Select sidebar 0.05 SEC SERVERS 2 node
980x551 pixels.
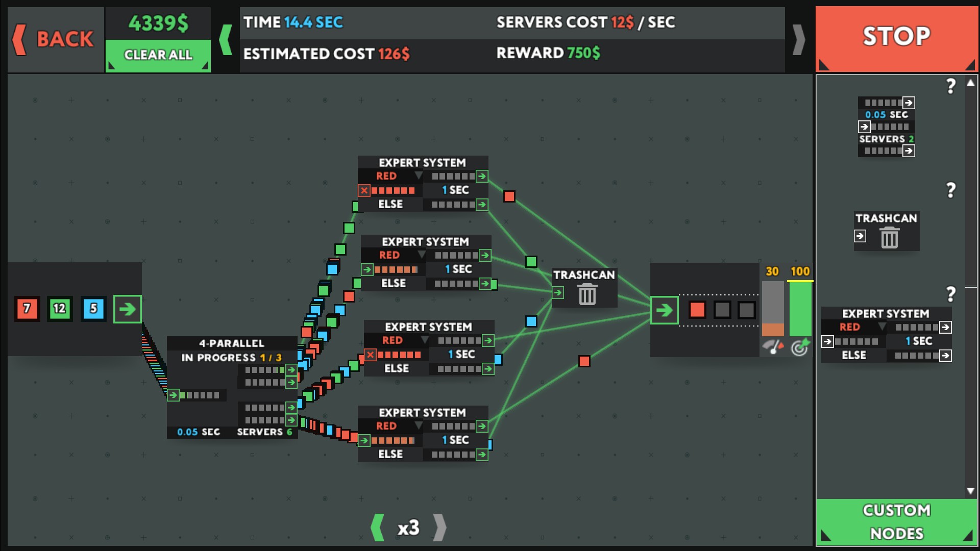pyautogui.click(x=887, y=127)
